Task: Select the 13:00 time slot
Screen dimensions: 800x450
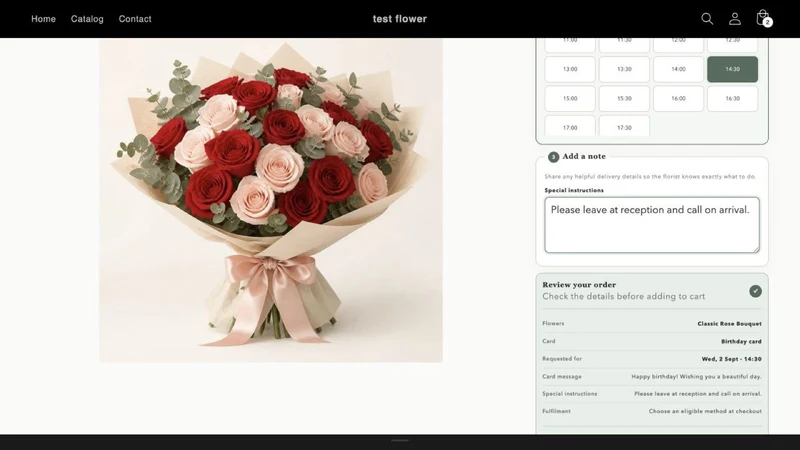Action: 570,69
